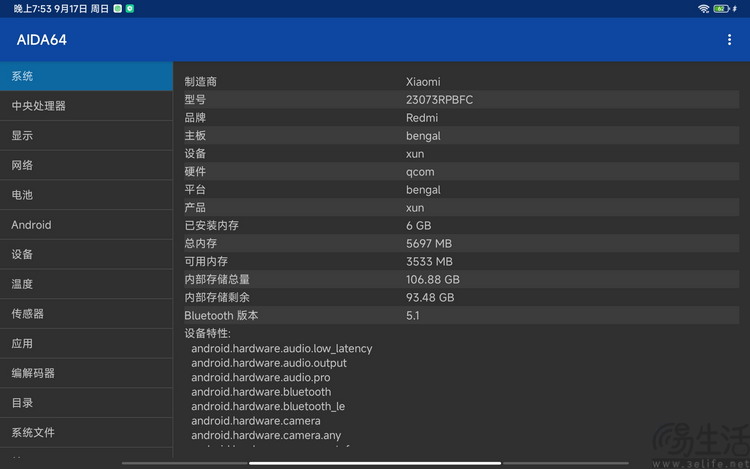Select the 硬件 qcom row

pyautogui.click(x=462, y=172)
